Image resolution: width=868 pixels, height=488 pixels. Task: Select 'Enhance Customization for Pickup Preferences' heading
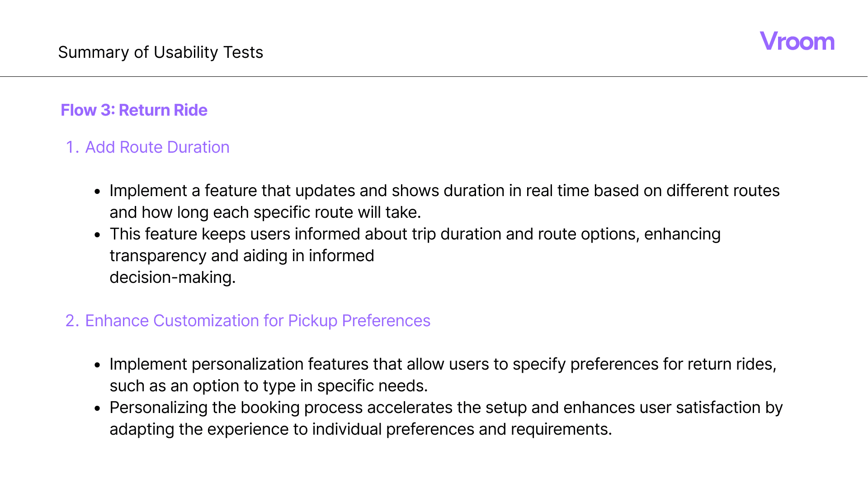(258, 321)
